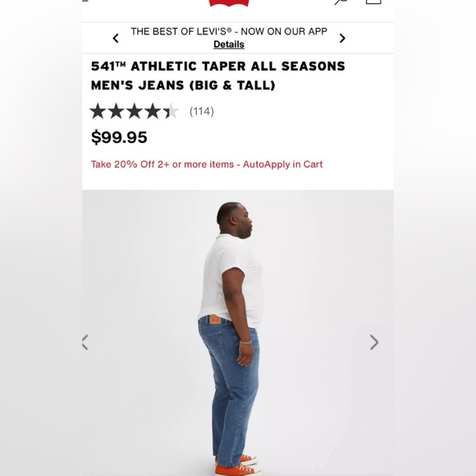Advance to next product image
Screen dimensions: 476x476
click(x=374, y=342)
